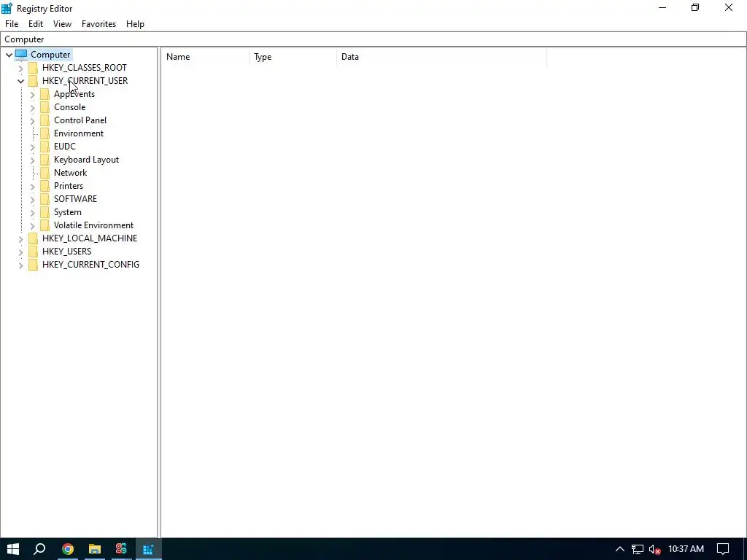
Task: Select the HKEY_LOCAL_MACHINE label
Action: (90, 238)
